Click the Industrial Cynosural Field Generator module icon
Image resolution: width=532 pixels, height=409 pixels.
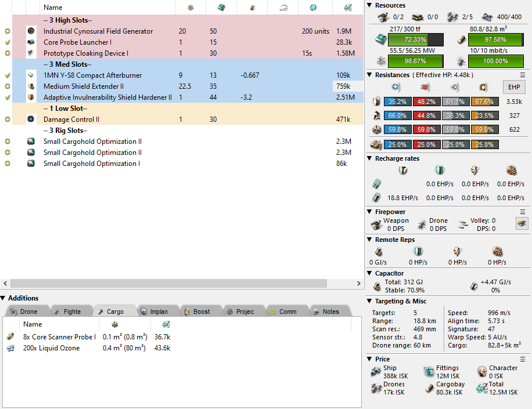31,31
